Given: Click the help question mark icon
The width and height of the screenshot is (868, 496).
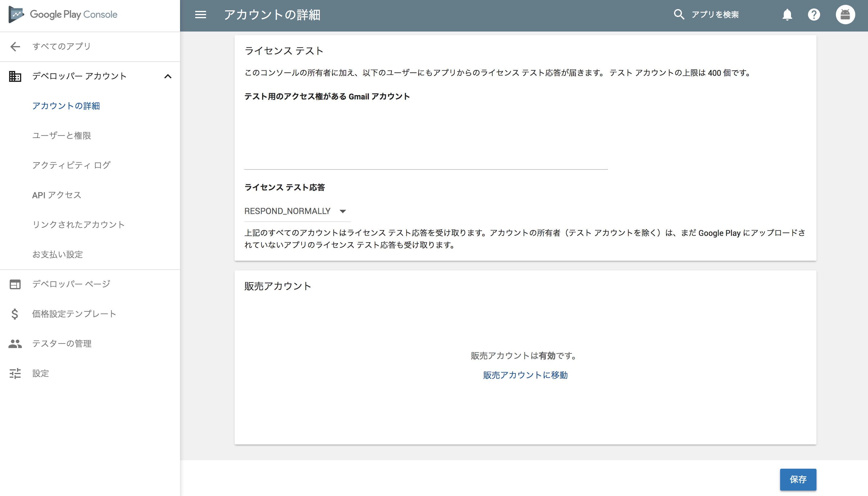Looking at the screenshot, I should point(814,15).
